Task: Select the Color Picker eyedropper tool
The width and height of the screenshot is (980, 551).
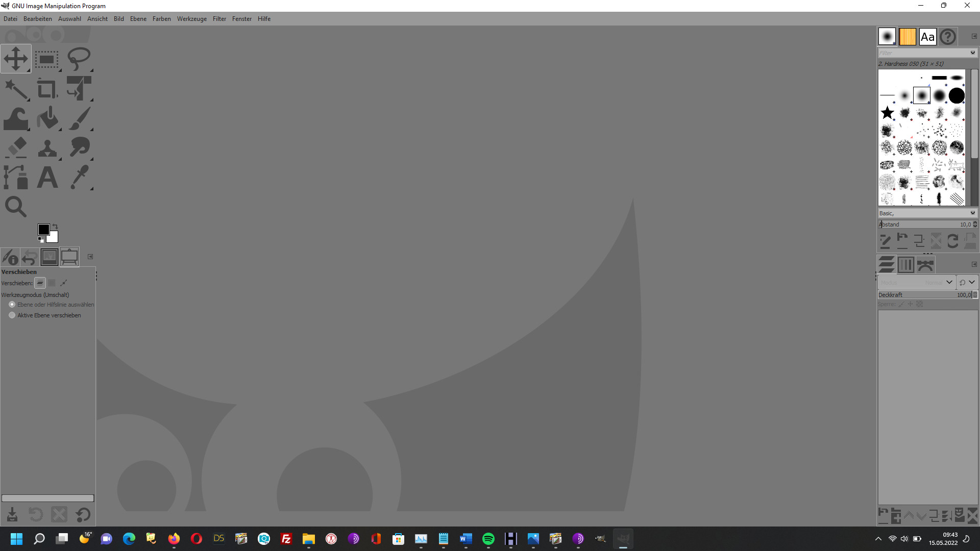Action: tap(79, 178)
